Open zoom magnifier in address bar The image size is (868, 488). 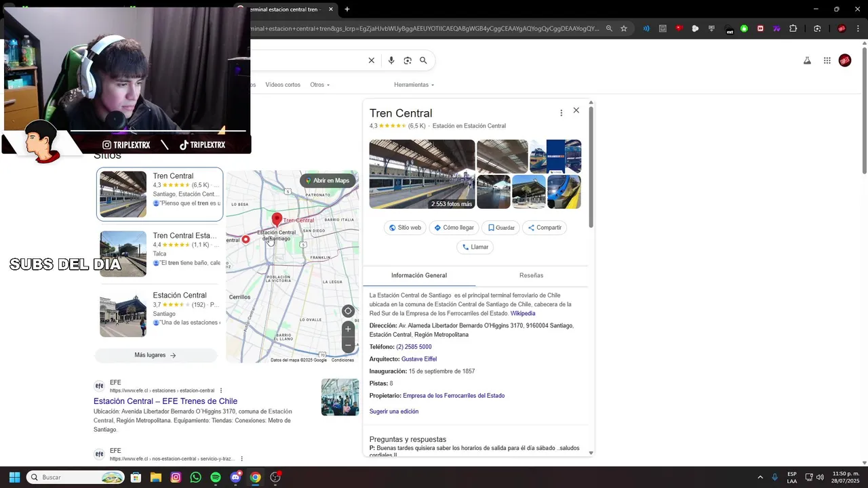coord(609,28)
